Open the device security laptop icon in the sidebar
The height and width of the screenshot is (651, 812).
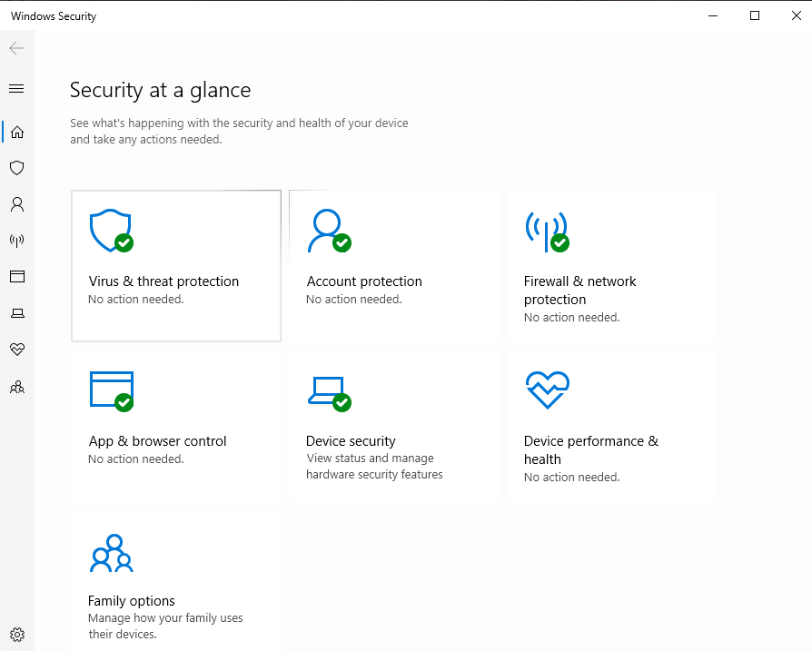17,313
